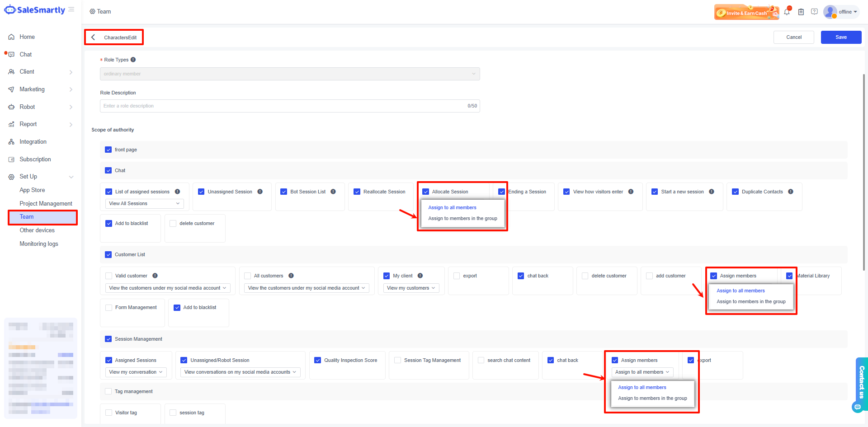868x427 pixels.
Task: Check the Tag management checkbox
Action: click(108, 391)
